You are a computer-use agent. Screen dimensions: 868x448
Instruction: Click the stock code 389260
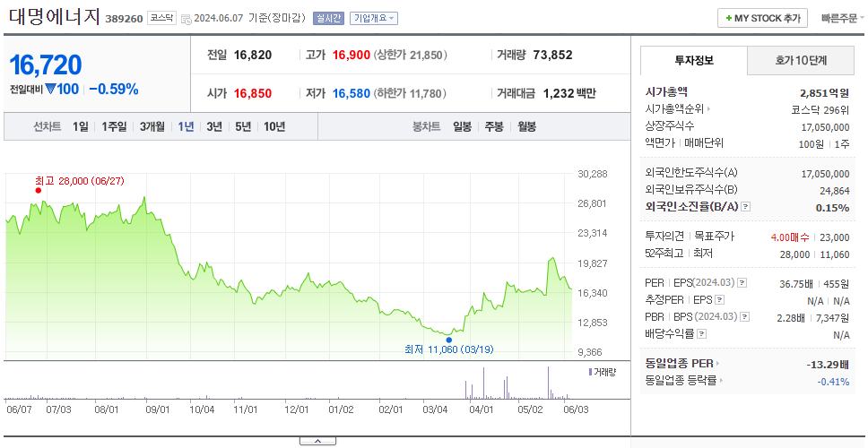click(125, 19)
